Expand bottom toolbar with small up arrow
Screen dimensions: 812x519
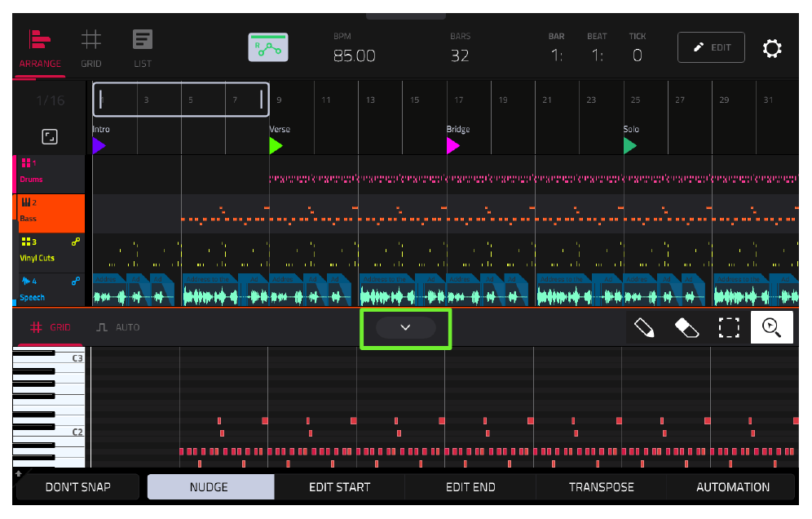[19, 473]
